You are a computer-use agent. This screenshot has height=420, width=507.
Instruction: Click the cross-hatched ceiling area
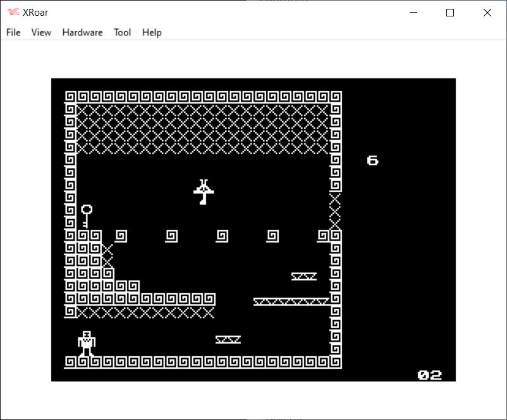click(202, 129)
